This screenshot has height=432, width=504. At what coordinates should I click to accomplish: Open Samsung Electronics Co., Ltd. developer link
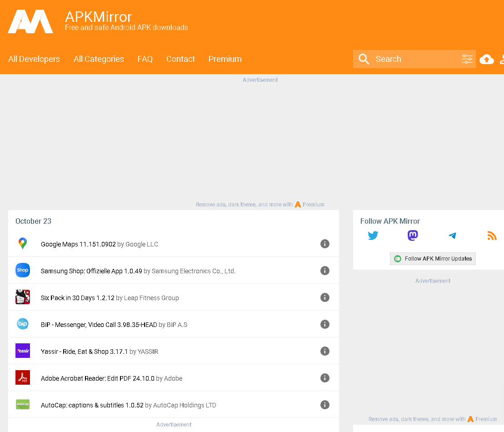tap(194, 271)
